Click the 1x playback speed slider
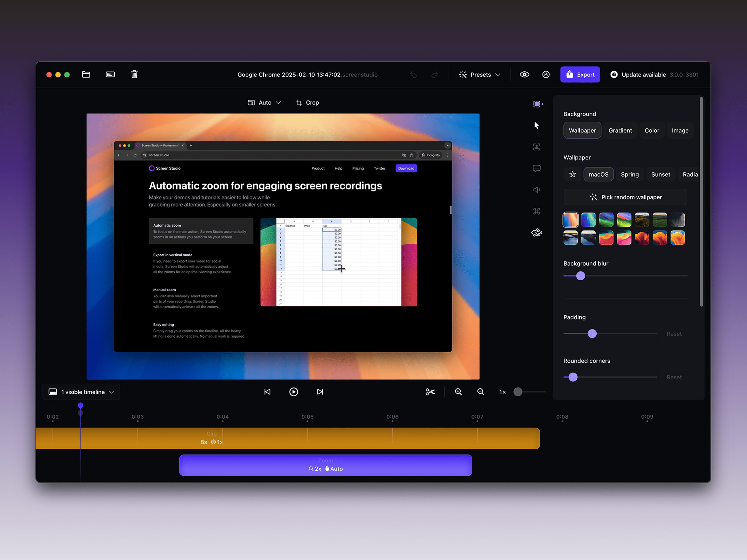The height and width of the screenshot is (560, 747). pyautogui.click(x=529, y=392)
